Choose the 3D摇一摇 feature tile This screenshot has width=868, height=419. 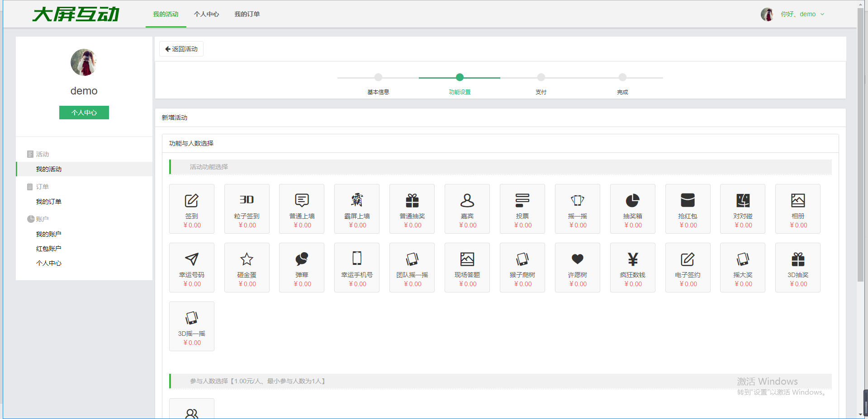(x=191, y=325)
